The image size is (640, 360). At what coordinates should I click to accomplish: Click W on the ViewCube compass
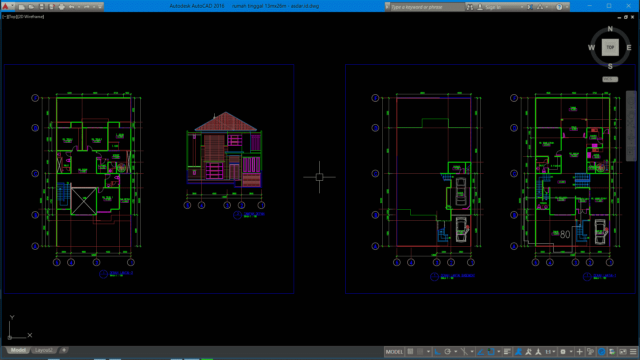591,48
